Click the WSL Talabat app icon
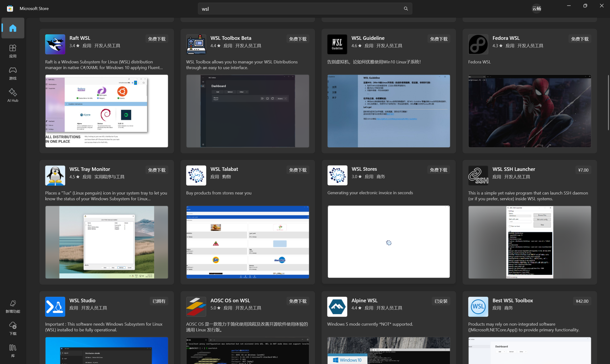The width and height of the screenshot is (610, 364). pos(196,175)
